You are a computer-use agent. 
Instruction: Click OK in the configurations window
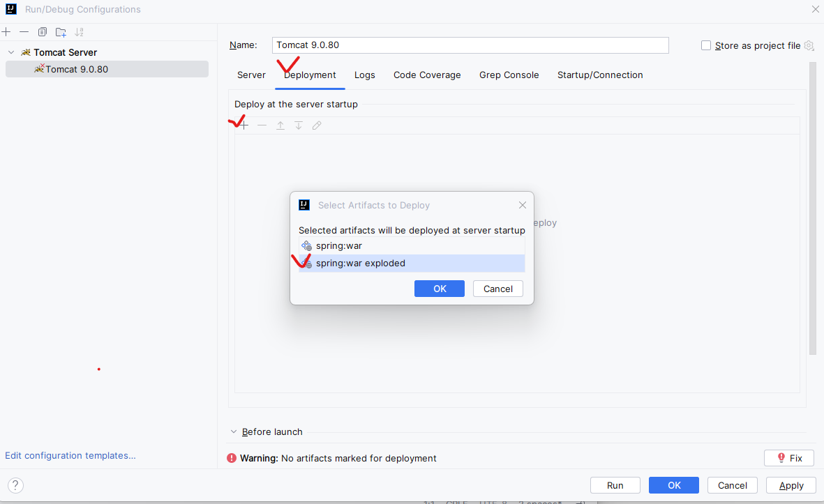674,486
